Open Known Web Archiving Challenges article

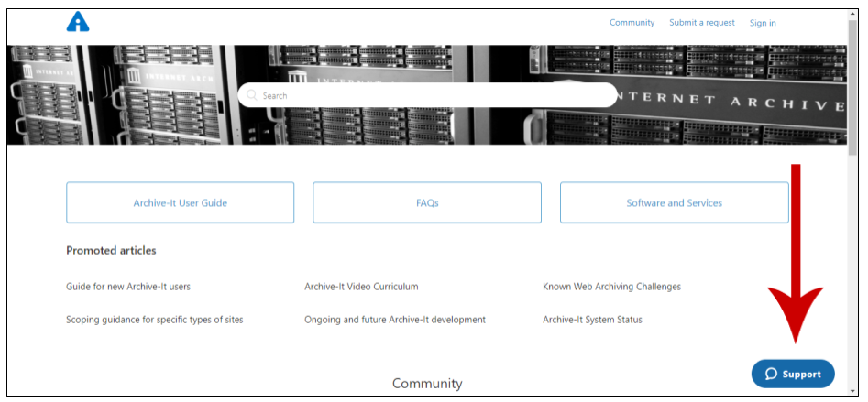[x=611, y=287]
